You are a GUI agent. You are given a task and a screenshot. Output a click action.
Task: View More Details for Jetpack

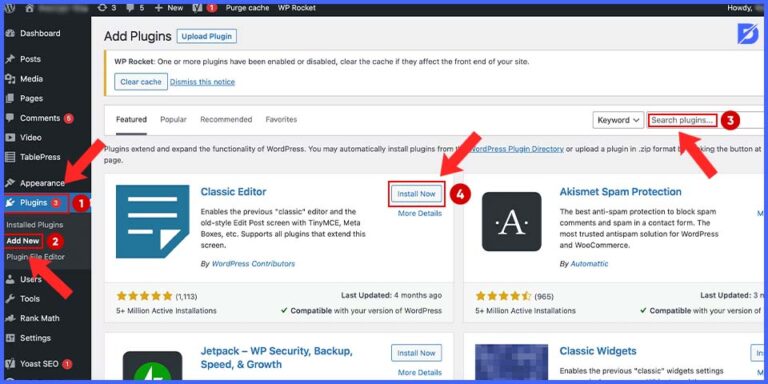tap(420, 373)
